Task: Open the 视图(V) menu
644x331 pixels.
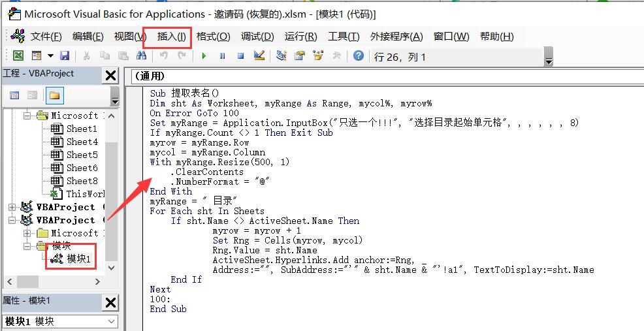Action: coord(130,37)
